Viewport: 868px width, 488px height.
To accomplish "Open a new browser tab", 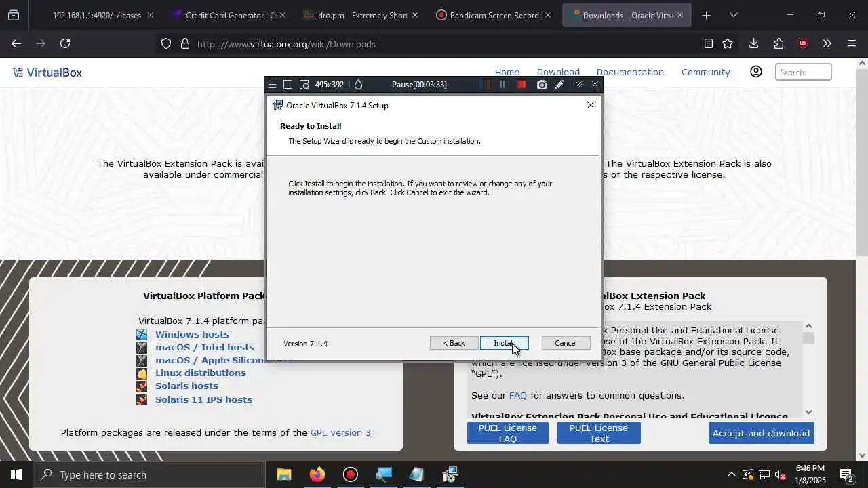I will pos(706,15).
